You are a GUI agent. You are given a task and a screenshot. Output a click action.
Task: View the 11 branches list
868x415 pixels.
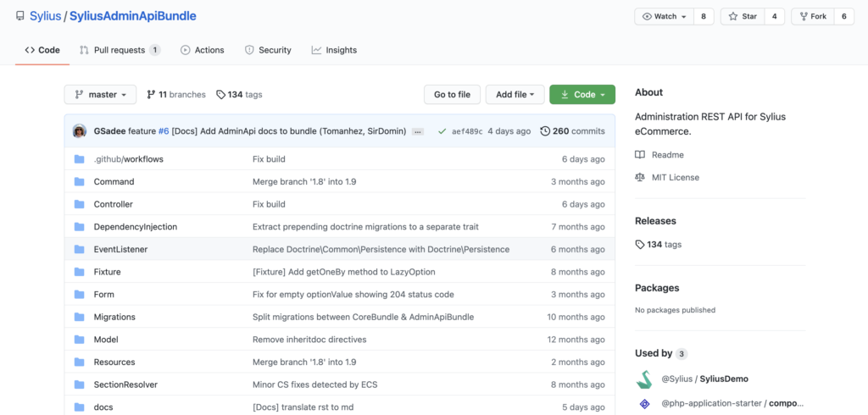(176, 95)
